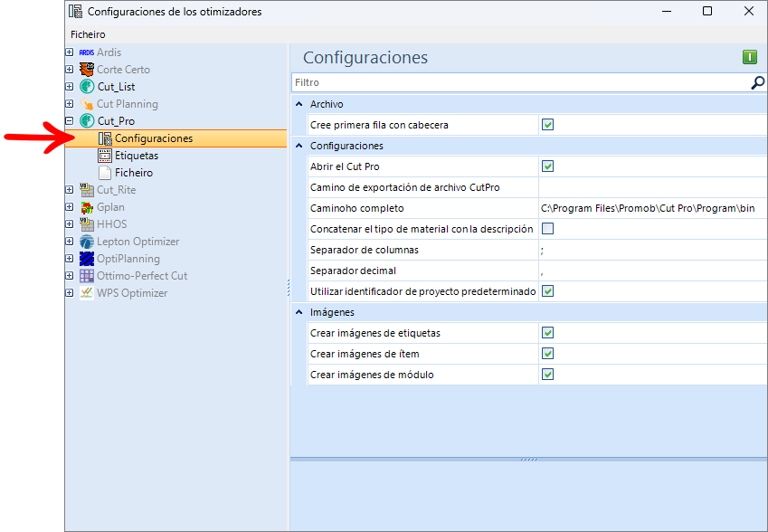Screen dimensions: 768x532
Task: Click the Separador de columnas value
Action: 653,250
